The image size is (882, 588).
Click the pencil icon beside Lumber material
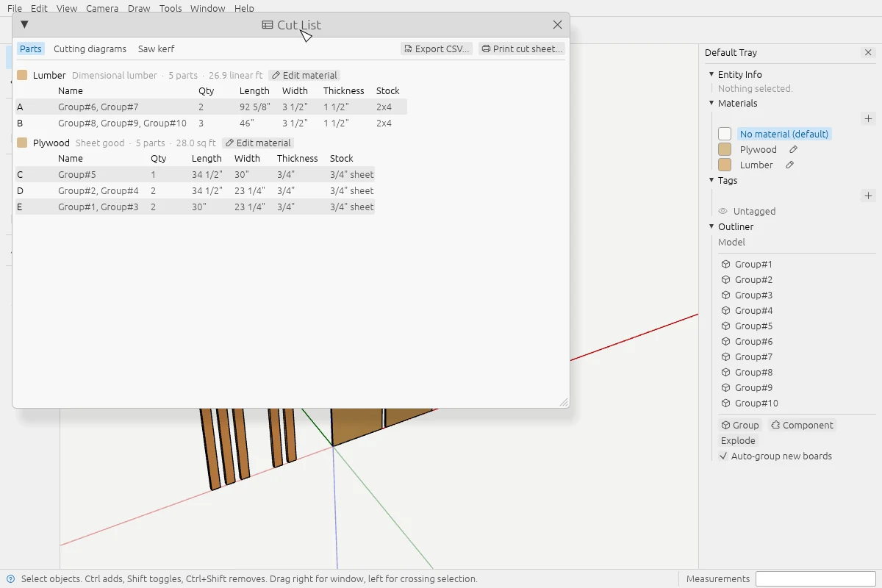(789, 165)
